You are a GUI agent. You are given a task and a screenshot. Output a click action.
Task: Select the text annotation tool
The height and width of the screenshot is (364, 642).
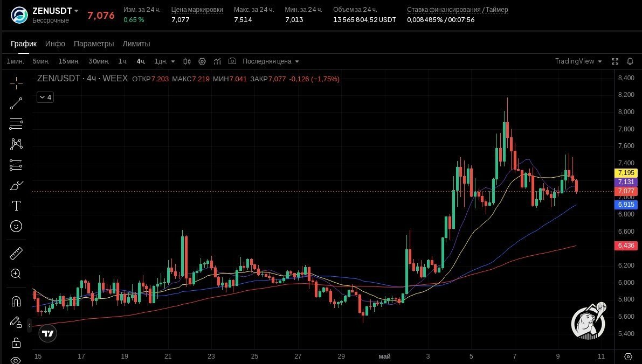tap(16, 206)
